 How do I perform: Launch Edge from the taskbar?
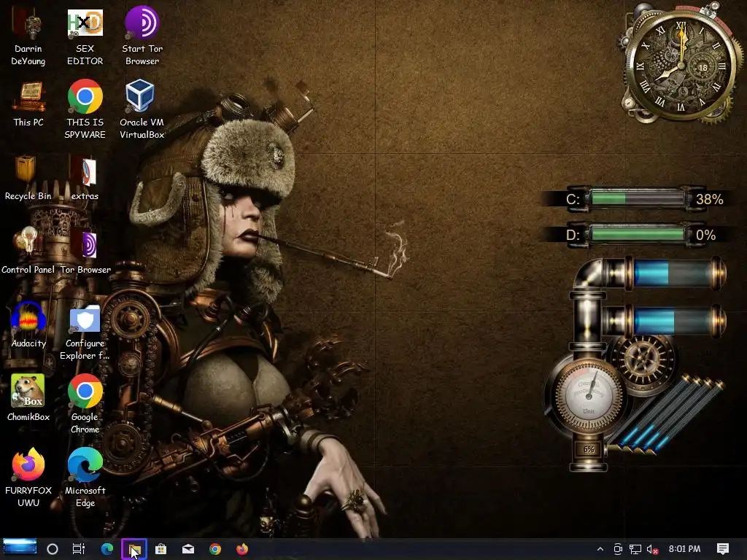(x=107, y=549)
